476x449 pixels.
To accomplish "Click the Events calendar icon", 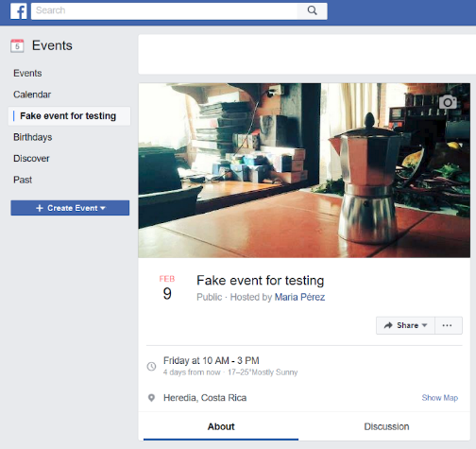I will (17, 45).
